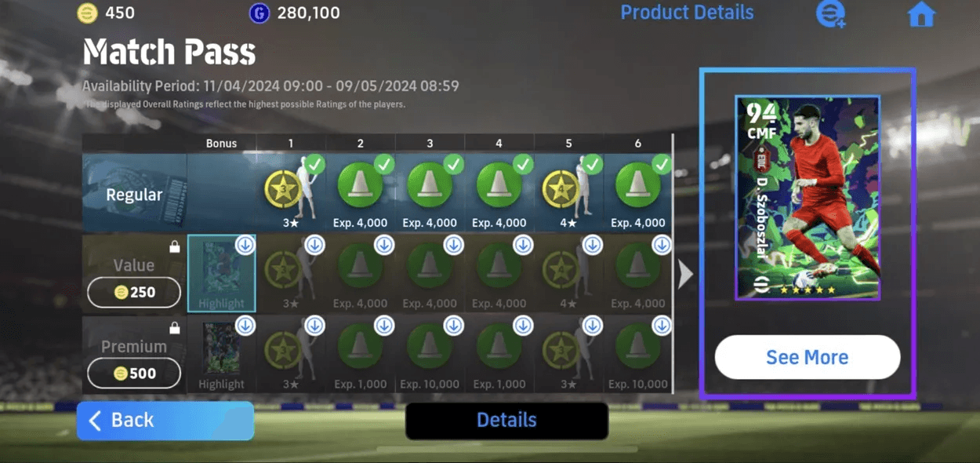Tap checkmark on Regular reward 6
The image size is (980, 463).
coord(662,164)
